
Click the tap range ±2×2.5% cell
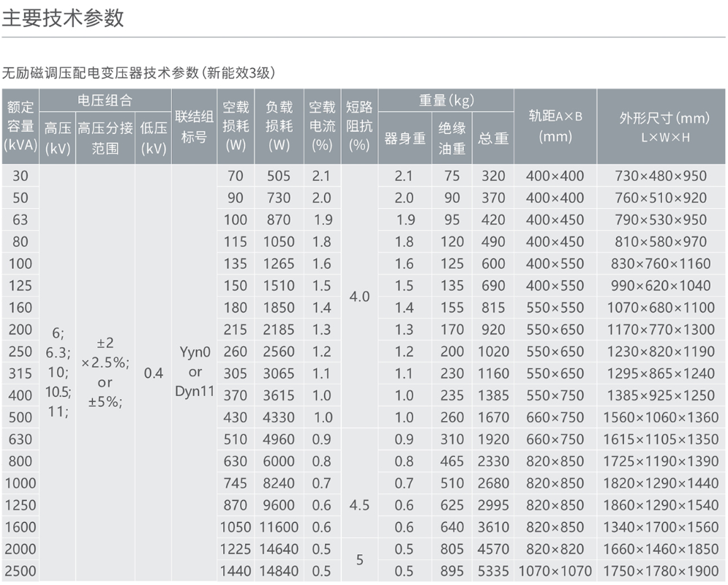[105, 372]
